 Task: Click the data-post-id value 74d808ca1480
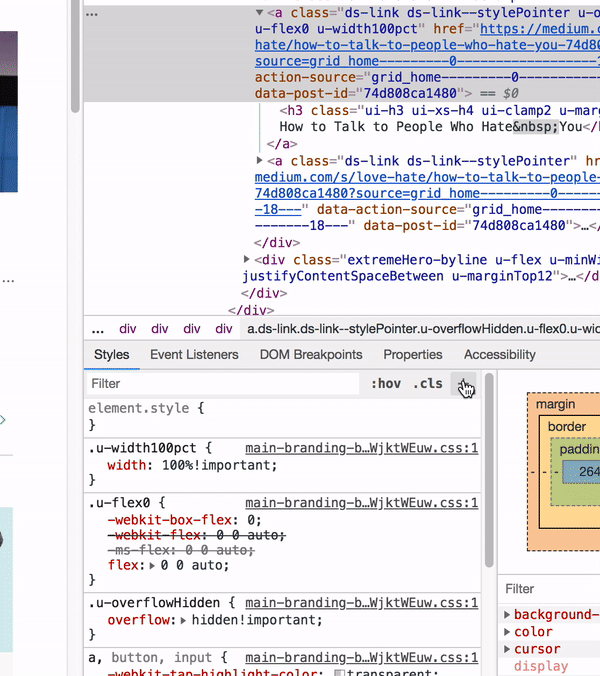point(410,94)
